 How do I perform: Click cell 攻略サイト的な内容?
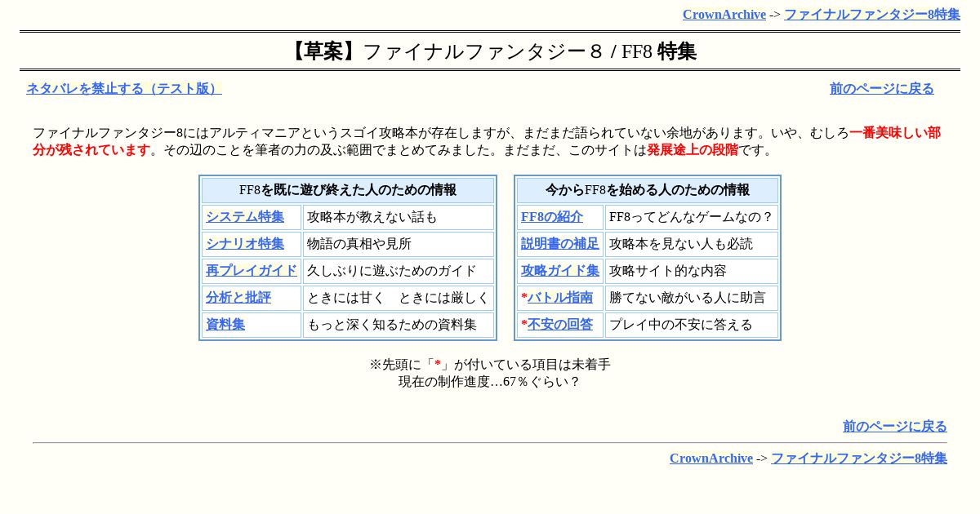point(692,271)
